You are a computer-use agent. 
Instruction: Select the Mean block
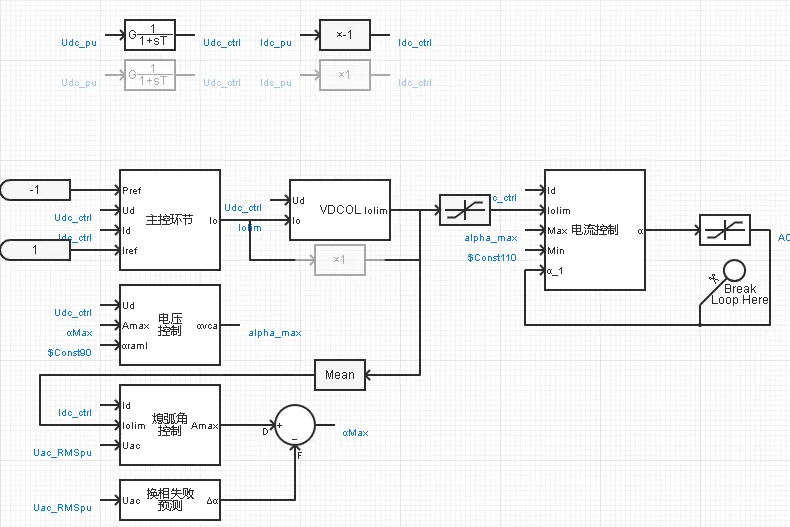point(340,375)
